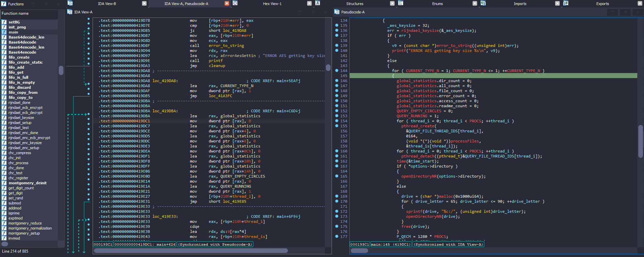
Task: Open the Hex View-1 tab
Action: (272, 4)
